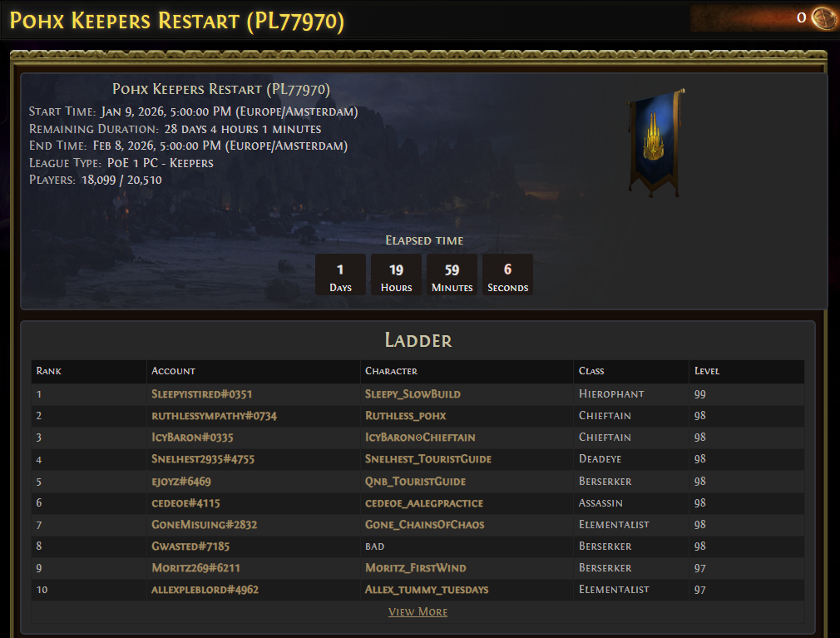Click rank 10 in the ladder

[42, 590]
